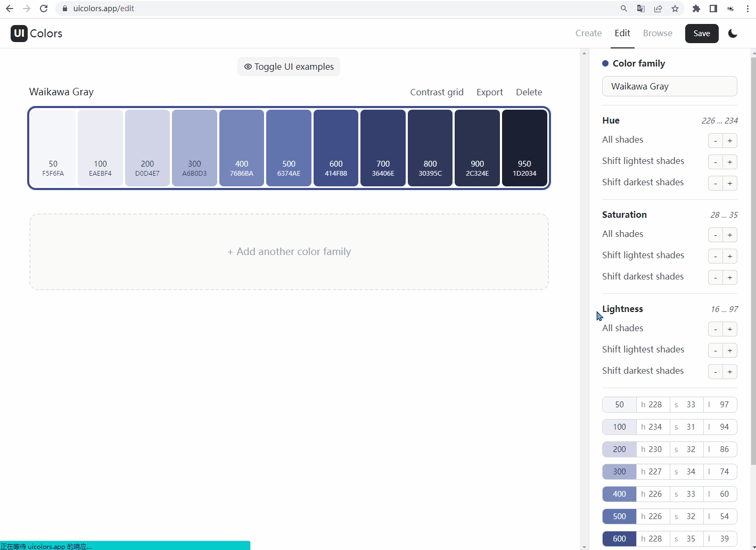Increase hue for all shades

[730, 141]
